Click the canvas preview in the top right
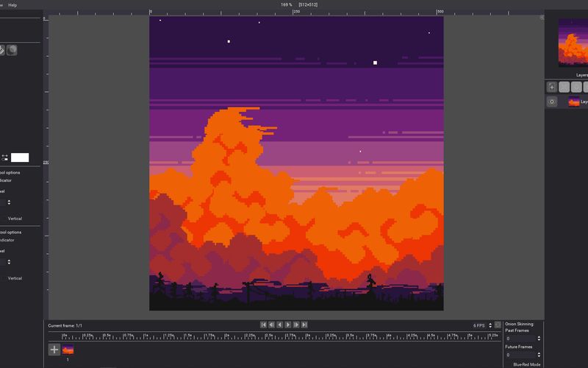 (573, 43)
